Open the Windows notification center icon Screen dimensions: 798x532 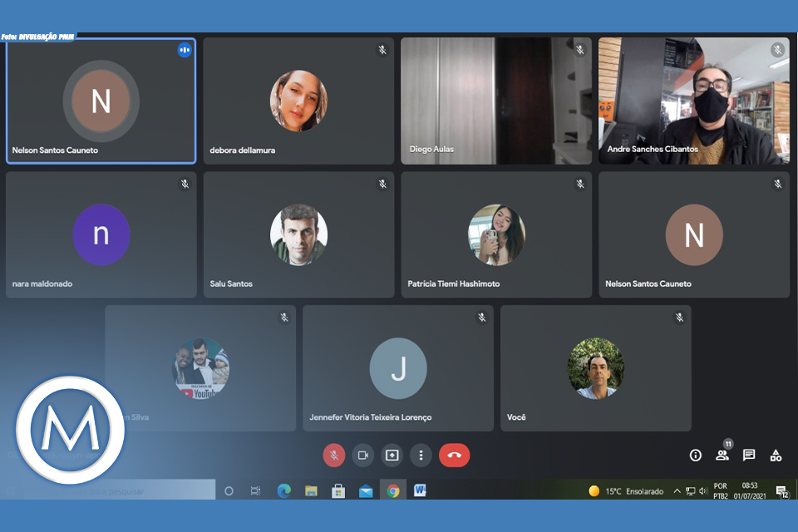pyautogui.click(x=781, y=491)
